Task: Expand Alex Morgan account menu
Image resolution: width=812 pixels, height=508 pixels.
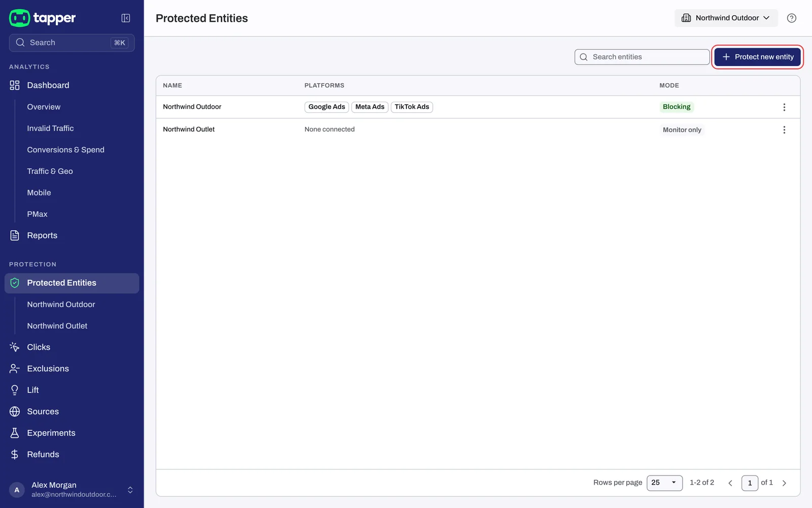Action: coord(72,490)
